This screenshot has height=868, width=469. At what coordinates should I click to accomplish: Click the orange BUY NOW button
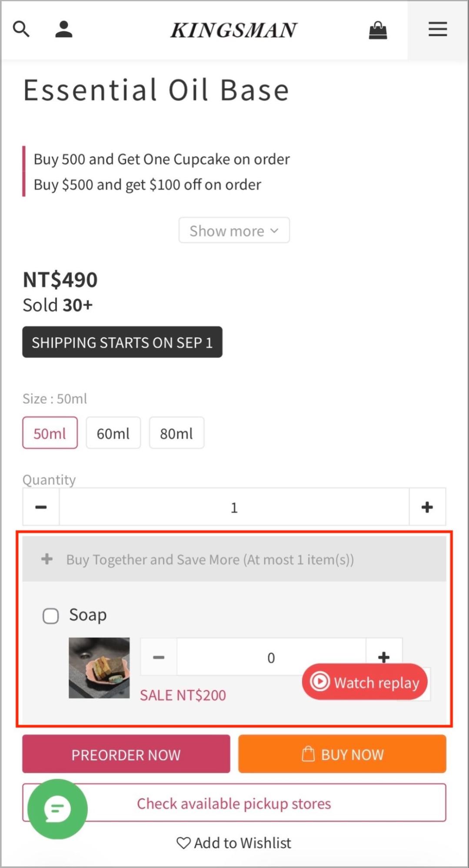pyautogui.click(x=342, y=754)
